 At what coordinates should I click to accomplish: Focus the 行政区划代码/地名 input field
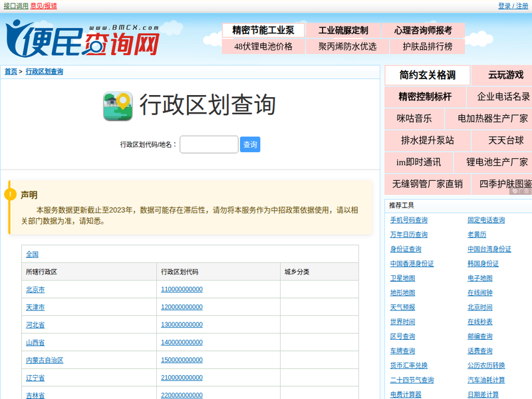(x=209, y=144)
